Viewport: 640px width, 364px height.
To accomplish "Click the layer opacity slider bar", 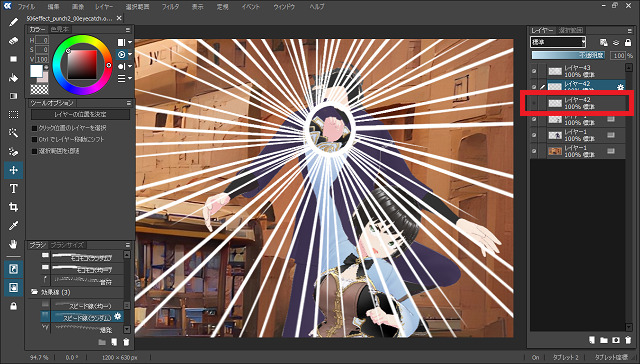I will (x=569, y=55).
